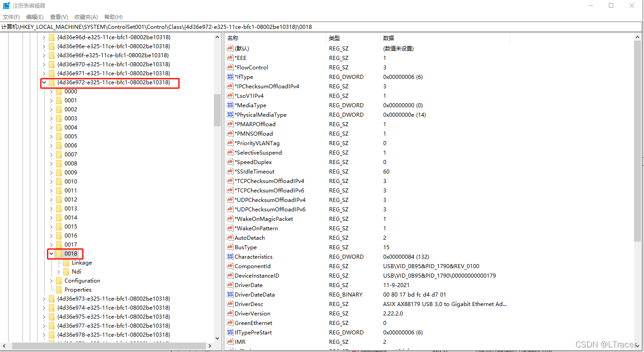Click the icon next to *WakeOnMagicPacket
Image resolution: width=644 pixels, height=352 pixels.
230,219
